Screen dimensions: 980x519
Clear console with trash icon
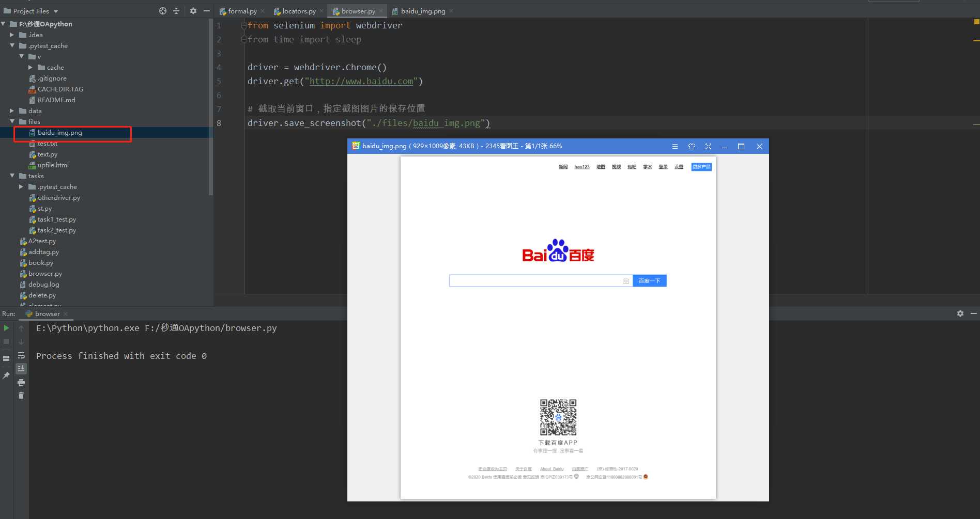(21, 396)
